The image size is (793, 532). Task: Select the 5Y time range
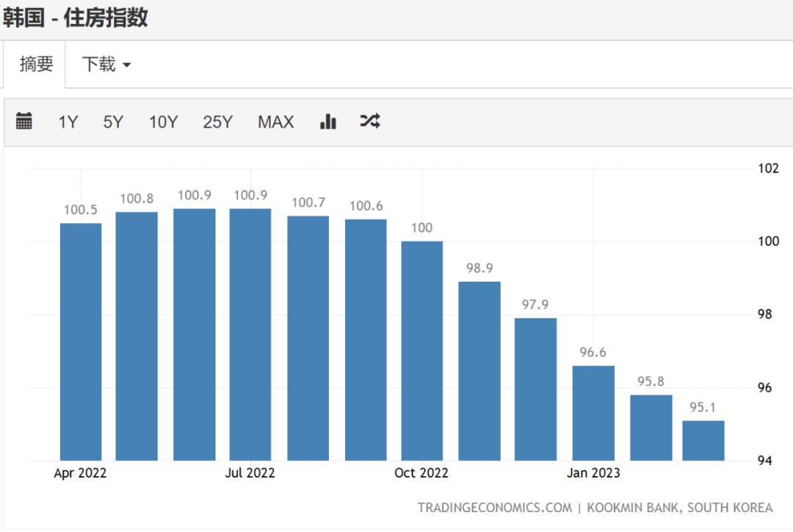click(113, 122)
